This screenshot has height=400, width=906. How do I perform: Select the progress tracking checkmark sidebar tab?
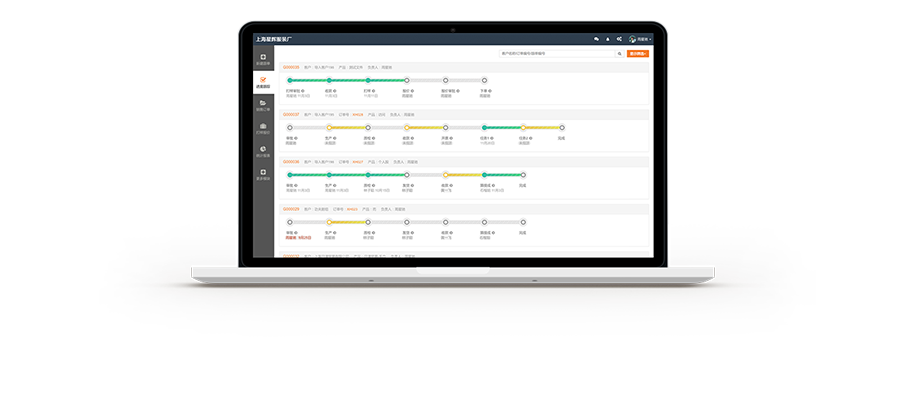263,82
